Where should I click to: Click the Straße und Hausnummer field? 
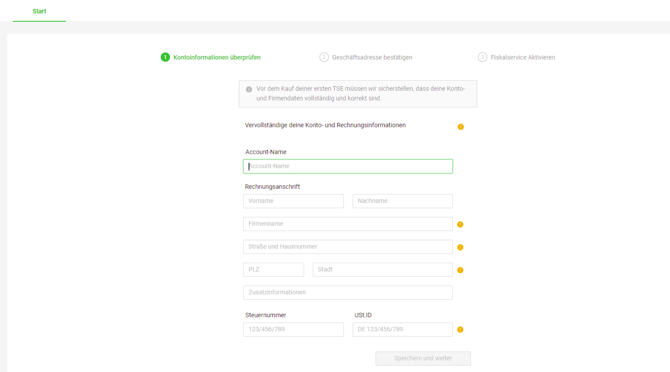(348, 247)
